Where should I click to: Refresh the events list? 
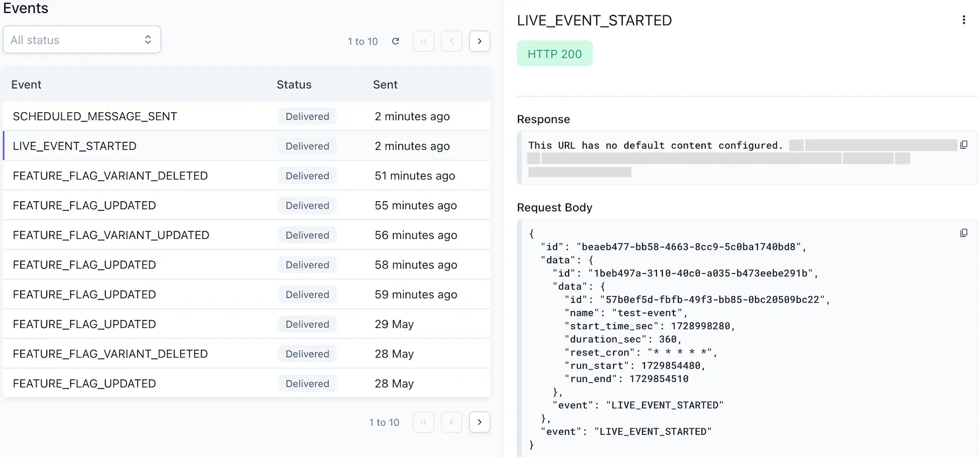pyautogui.click(x=395, y=41)
